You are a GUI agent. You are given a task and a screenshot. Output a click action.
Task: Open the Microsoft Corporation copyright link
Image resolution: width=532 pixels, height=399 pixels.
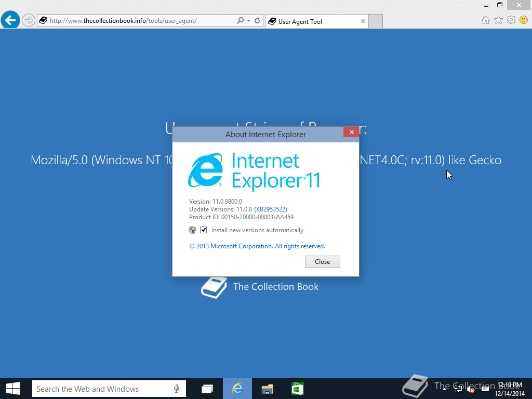257,246
